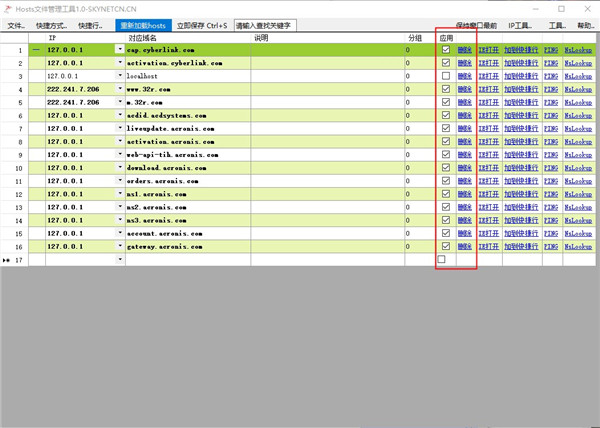
Task: Click IE打开 link for m.32r.com row
Action: (488, 102)
